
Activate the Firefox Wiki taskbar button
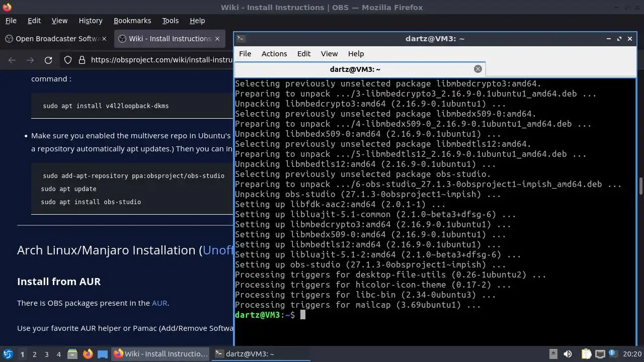(160, 354)
